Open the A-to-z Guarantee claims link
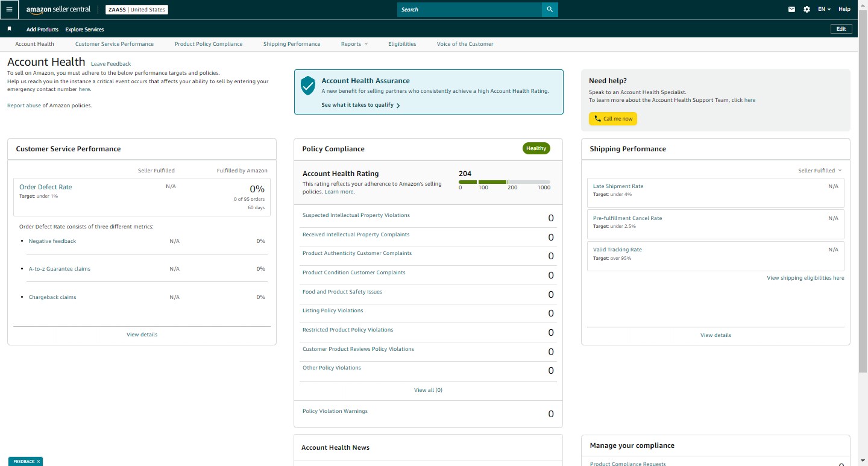The height and width of the screenshot is (466, 868). (60, 269)
